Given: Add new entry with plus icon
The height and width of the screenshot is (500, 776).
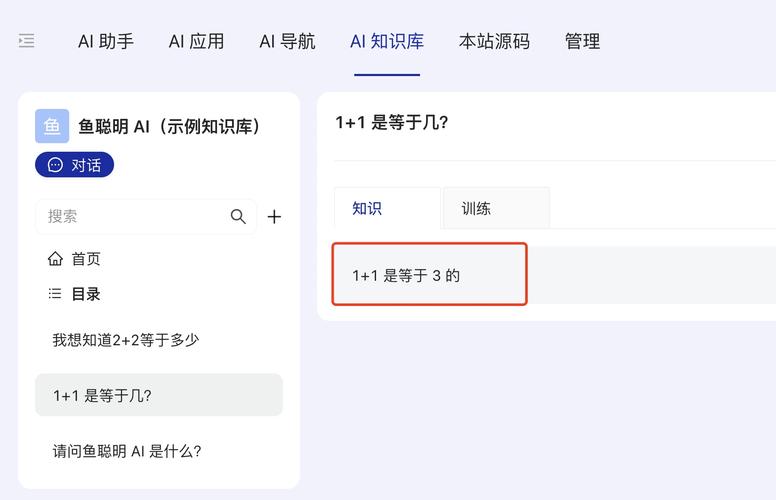Looking at the screenshot, I should (274, 216).
